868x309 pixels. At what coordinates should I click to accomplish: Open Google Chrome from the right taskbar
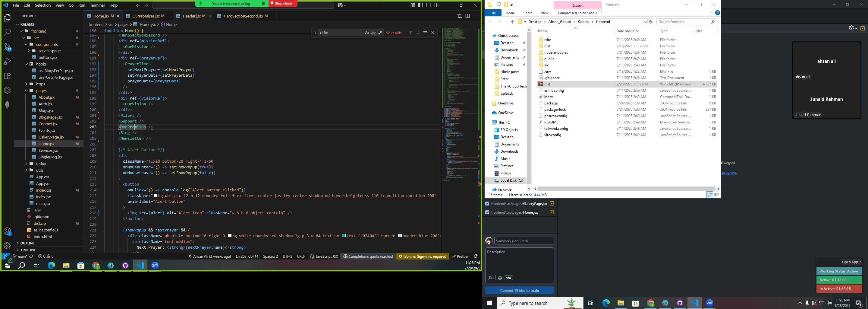point(650,303)
